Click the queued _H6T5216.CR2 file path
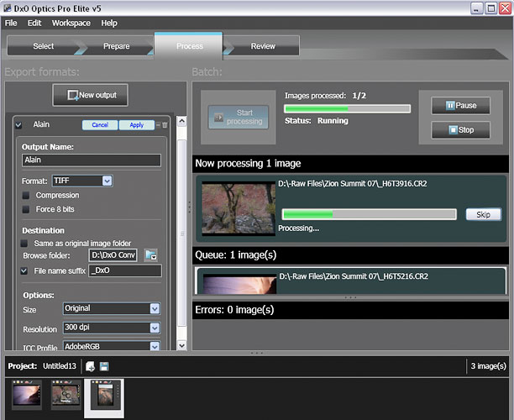This screenshot has width=514, height=420. (354, 276)
